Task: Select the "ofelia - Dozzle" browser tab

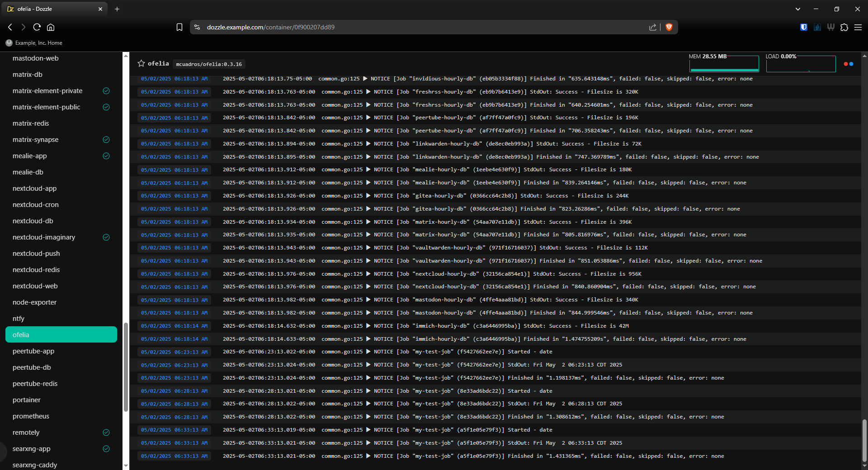Action: (x=54, y=9)
